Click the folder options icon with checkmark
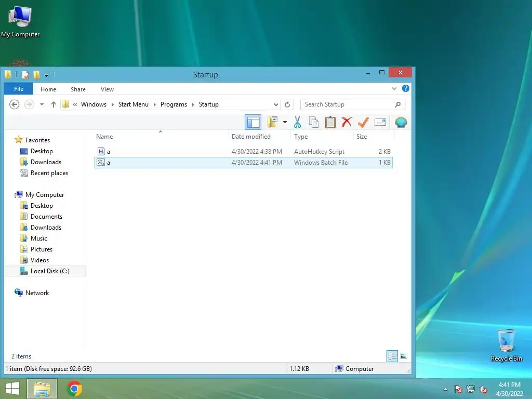This screenshot has width=532, height=399. (x=272, y=122)
